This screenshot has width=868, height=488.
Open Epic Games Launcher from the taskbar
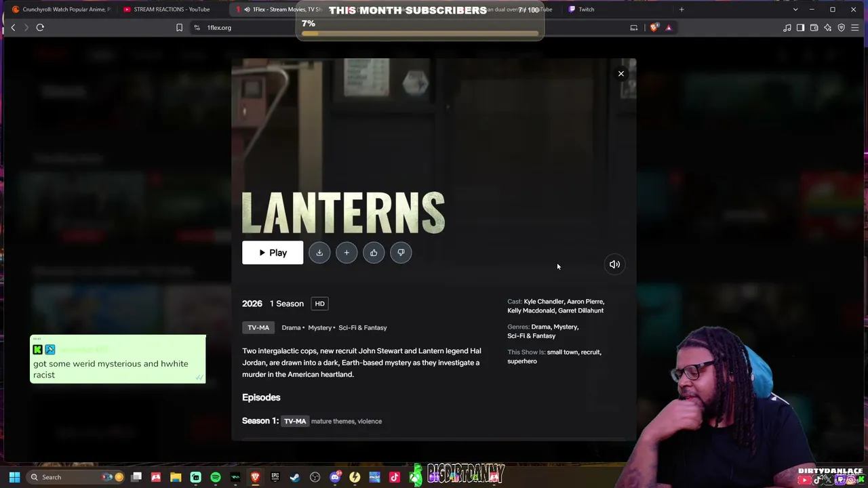pyautogui.click(x=275, y=477)
